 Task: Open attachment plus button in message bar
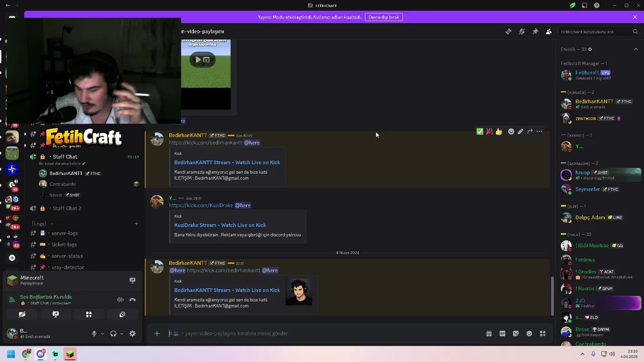click(157, 333)
